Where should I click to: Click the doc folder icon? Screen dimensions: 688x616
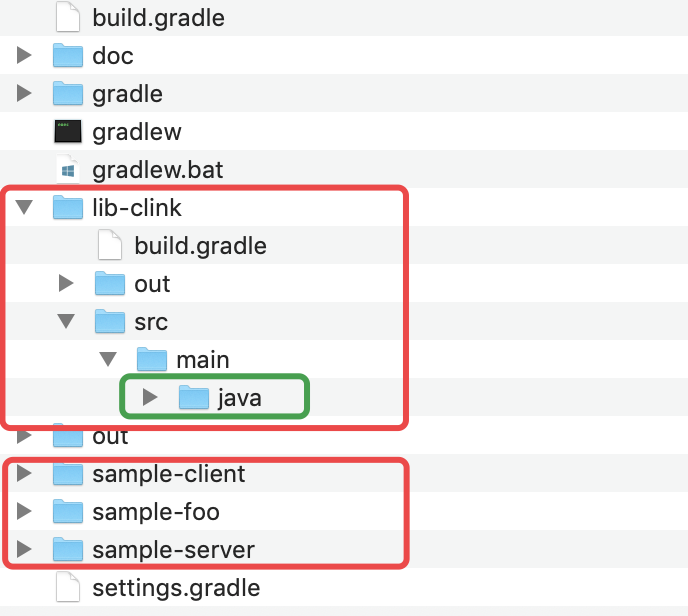tap(67, 56)
